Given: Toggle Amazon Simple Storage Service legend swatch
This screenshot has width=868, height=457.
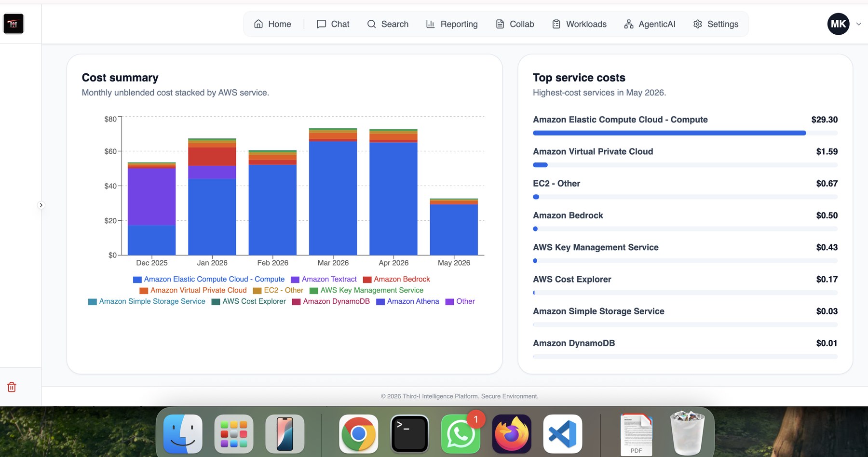Looking at the screenshot, I should point(93,302).
